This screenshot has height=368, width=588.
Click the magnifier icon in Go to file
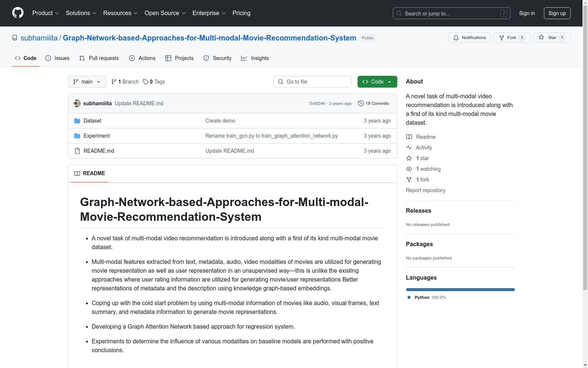point(281,82)
